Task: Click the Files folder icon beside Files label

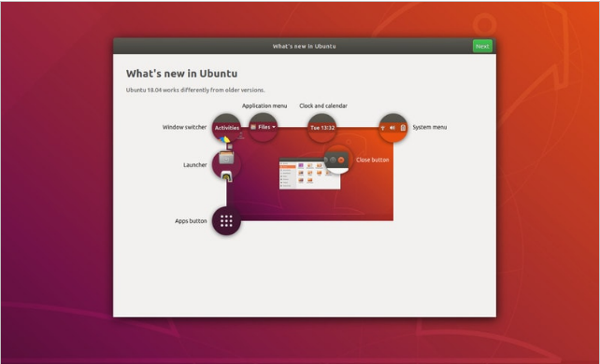Action: pyautogui.click(x=253, y=127)
